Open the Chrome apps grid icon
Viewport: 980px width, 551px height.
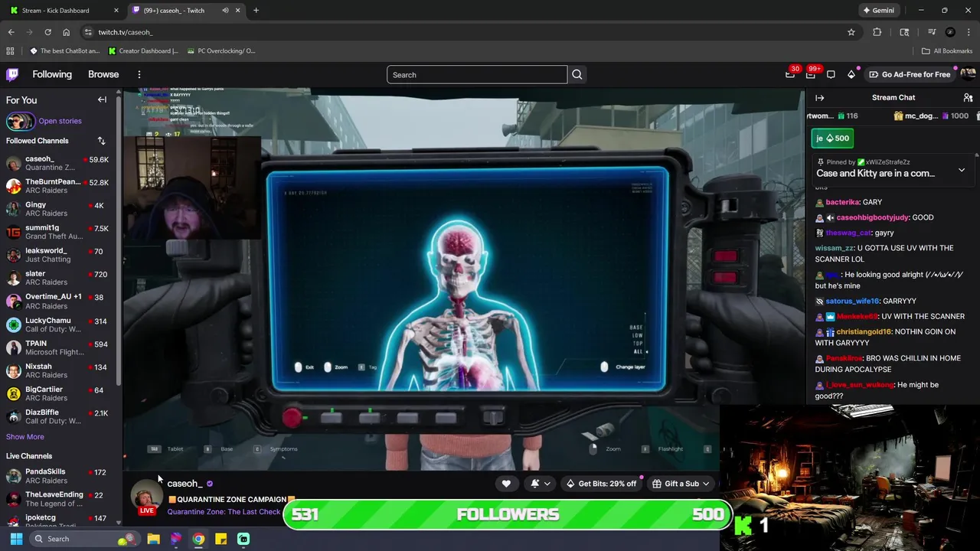point(10,51)
